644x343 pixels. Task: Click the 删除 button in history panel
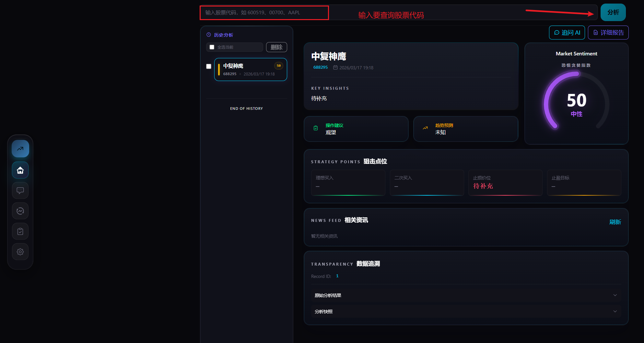[276, 47]
